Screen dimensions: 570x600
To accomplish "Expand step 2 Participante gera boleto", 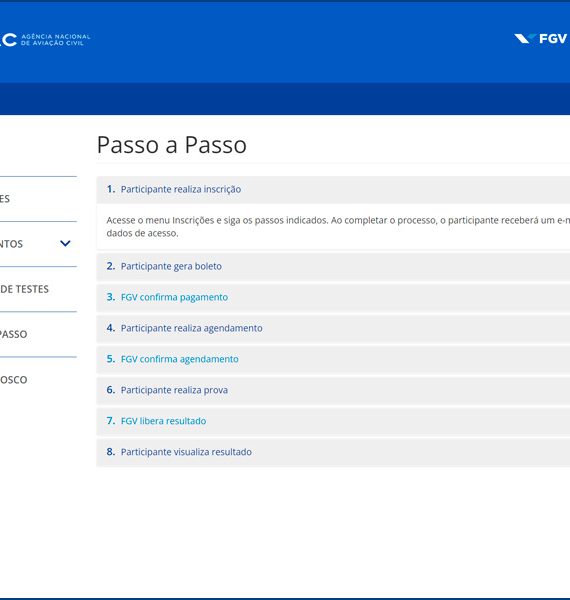I will coord(333,266).
